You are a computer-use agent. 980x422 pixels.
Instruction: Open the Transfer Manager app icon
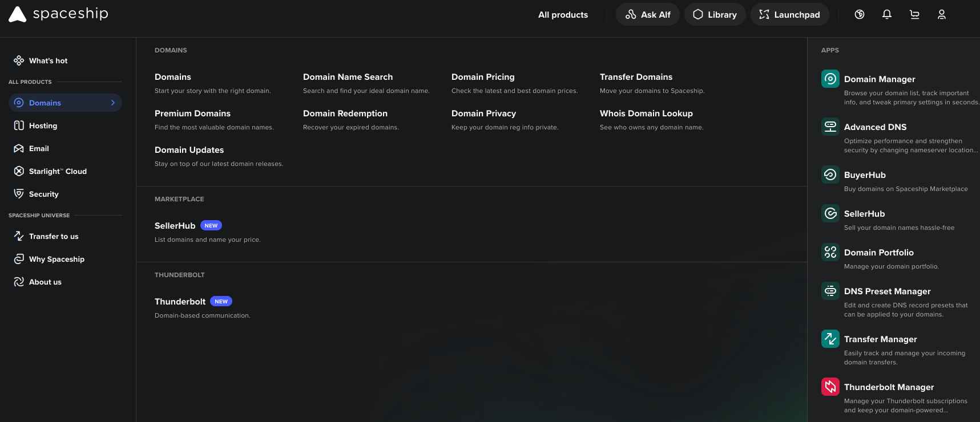click(830, 339)
